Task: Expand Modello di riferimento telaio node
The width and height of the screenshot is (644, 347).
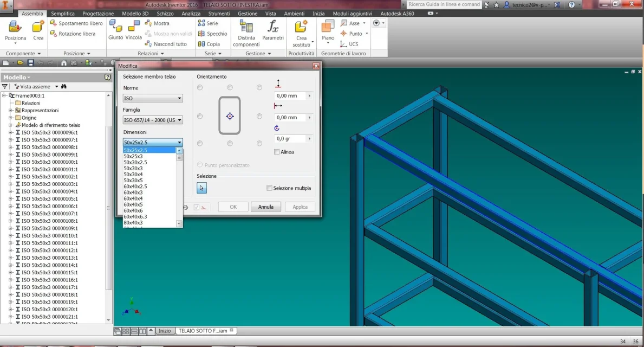Action: click(11, 125)
